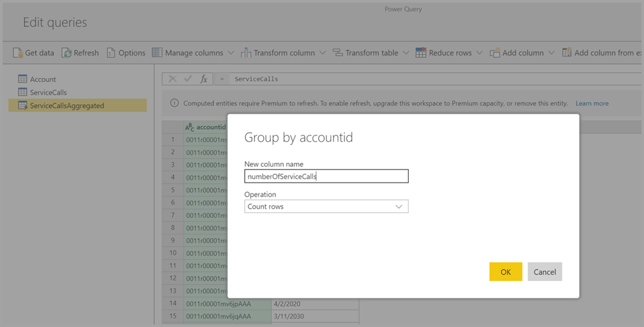Follow the Learn more link

(592, 103)
